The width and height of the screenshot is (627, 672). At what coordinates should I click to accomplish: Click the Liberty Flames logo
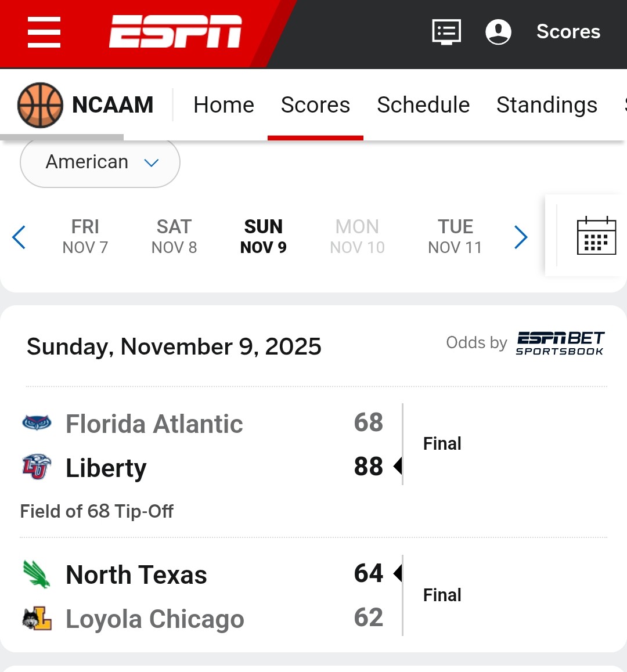[37, 467]
